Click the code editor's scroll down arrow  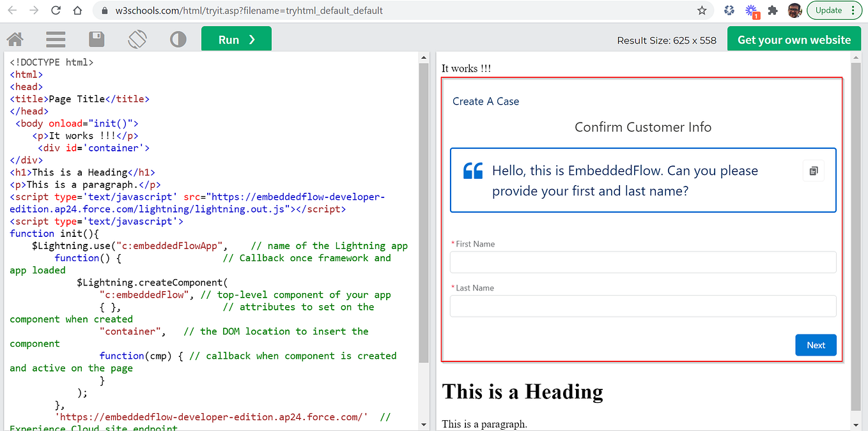coord(424,424)
